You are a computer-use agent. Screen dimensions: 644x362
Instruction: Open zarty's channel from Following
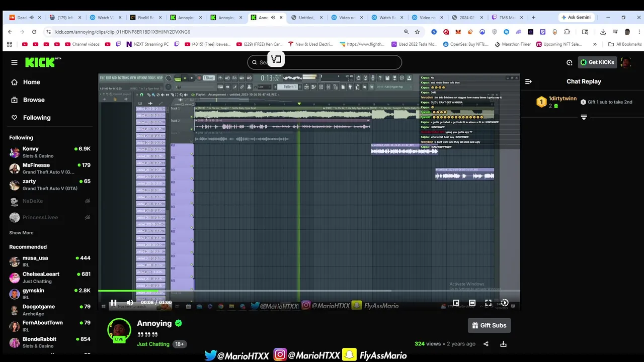click(49, 185)
